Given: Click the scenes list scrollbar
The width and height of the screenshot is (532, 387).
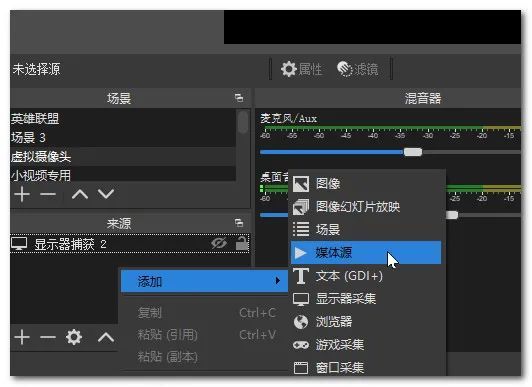Looking at the screenshot, I should point(243,122).
